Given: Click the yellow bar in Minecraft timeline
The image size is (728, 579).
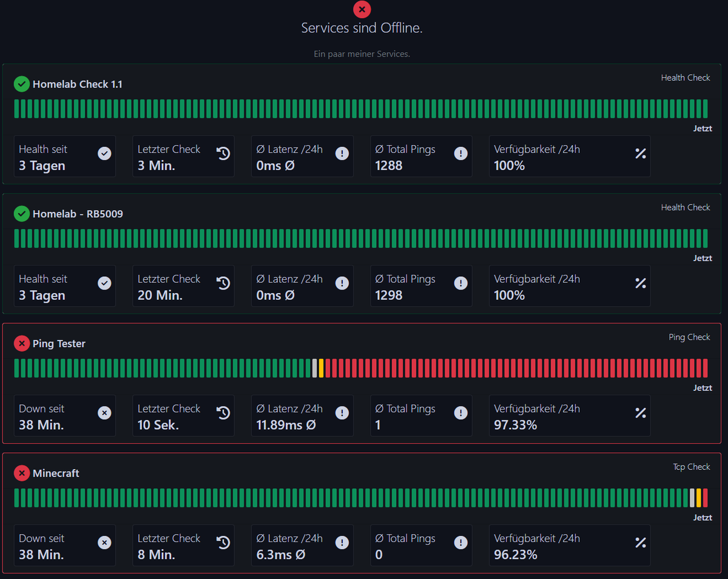Looking at the screenshot, I should tap(699, 498).
